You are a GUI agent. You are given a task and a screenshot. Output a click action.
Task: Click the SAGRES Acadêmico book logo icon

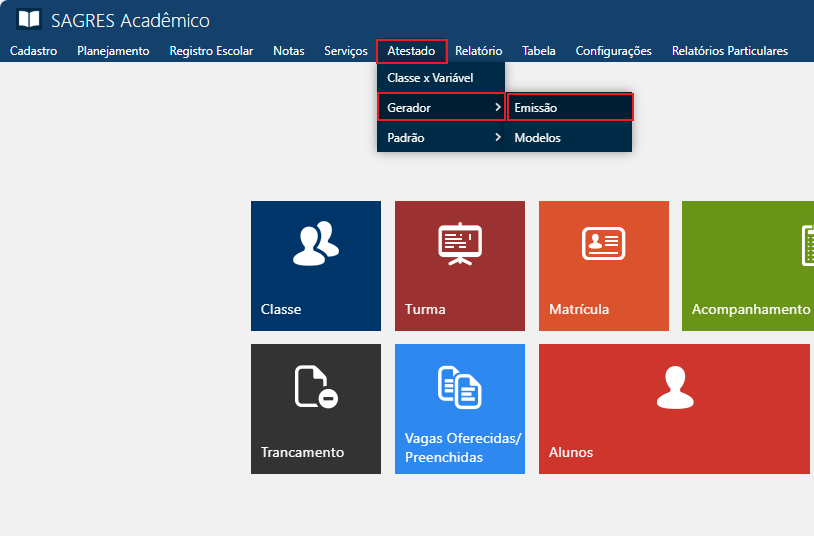[x=29, y=20]
